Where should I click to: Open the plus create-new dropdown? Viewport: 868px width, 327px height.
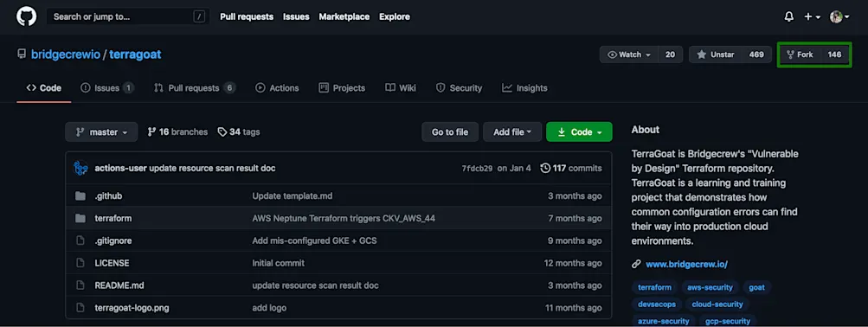(812, 16)
